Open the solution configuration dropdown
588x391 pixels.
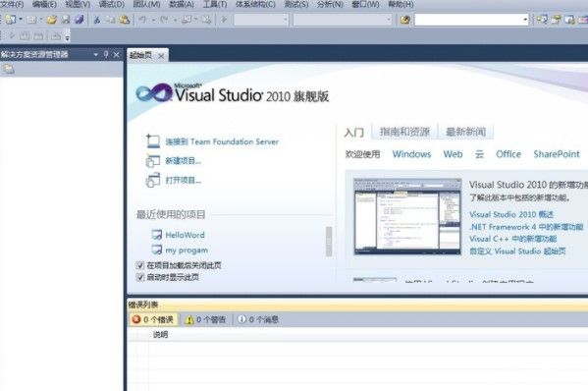(261, 20)
